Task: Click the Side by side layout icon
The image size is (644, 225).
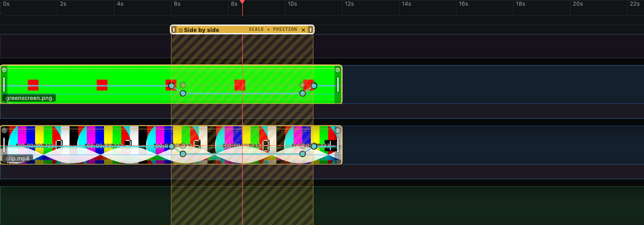Action: [180, 30]
